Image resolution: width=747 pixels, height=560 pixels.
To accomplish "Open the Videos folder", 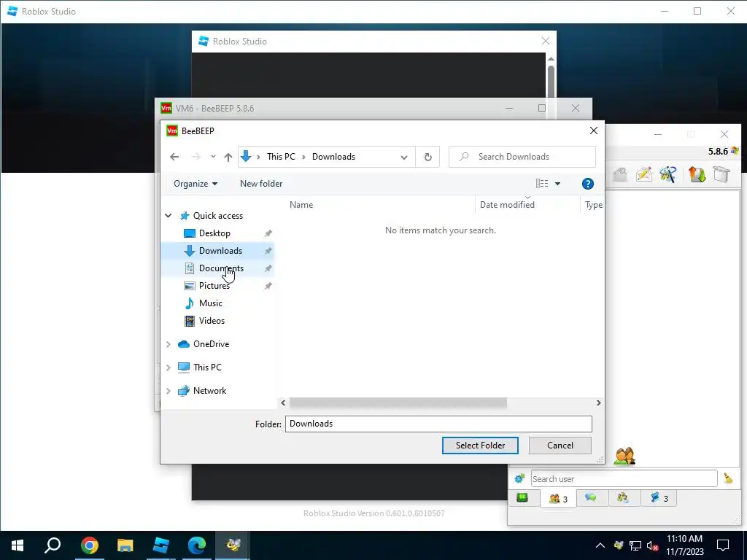I will 212,321.
